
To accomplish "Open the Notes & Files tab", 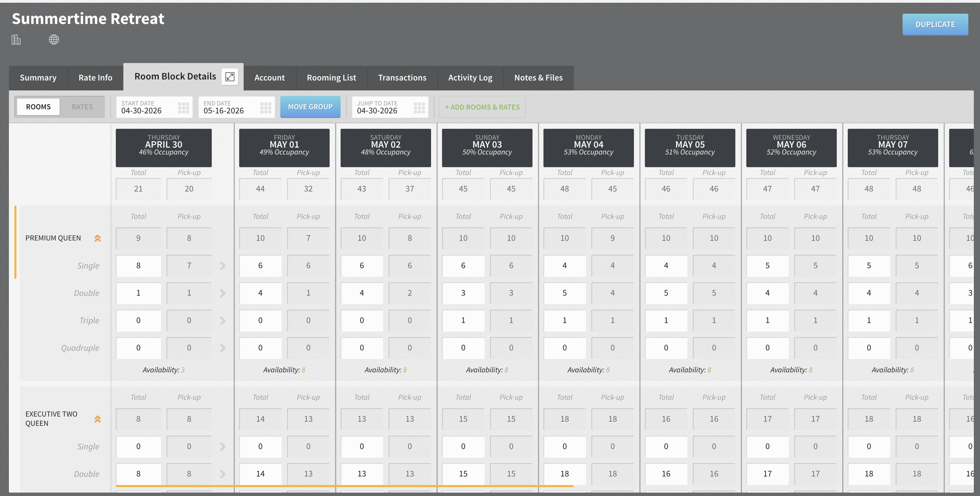I will tap(538, 78).
